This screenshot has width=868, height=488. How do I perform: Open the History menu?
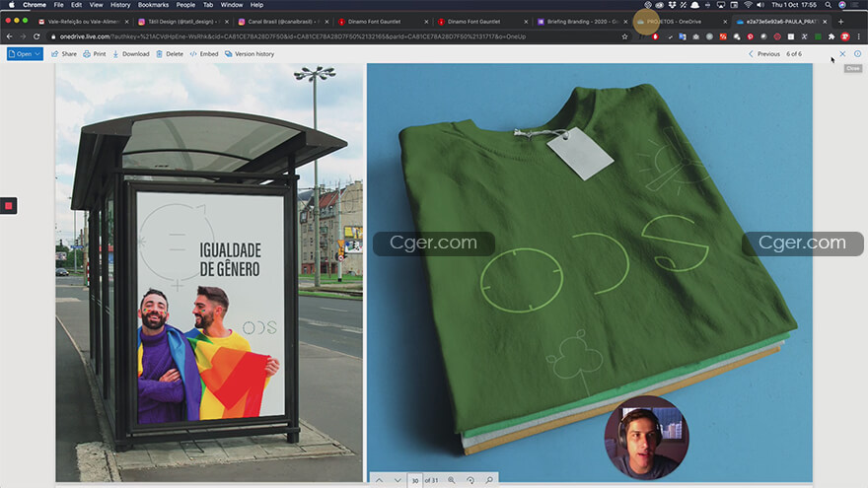(x=120, y=4)
